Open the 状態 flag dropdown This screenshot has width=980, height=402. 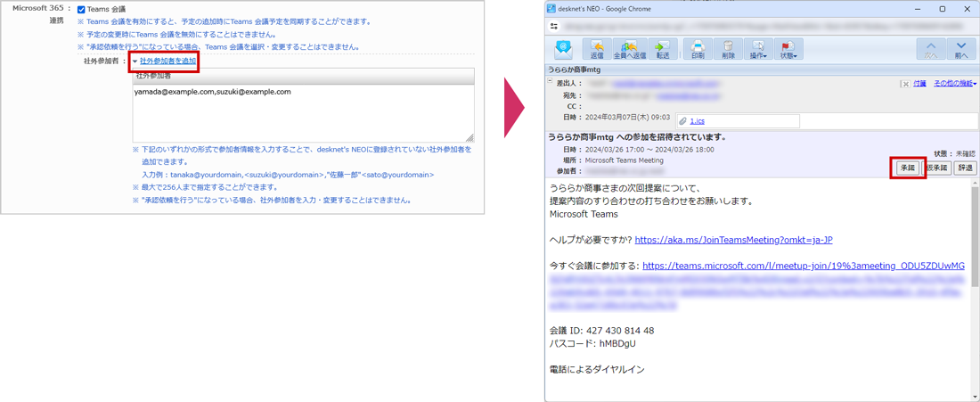pyautogui.click(x=788, y=49)
